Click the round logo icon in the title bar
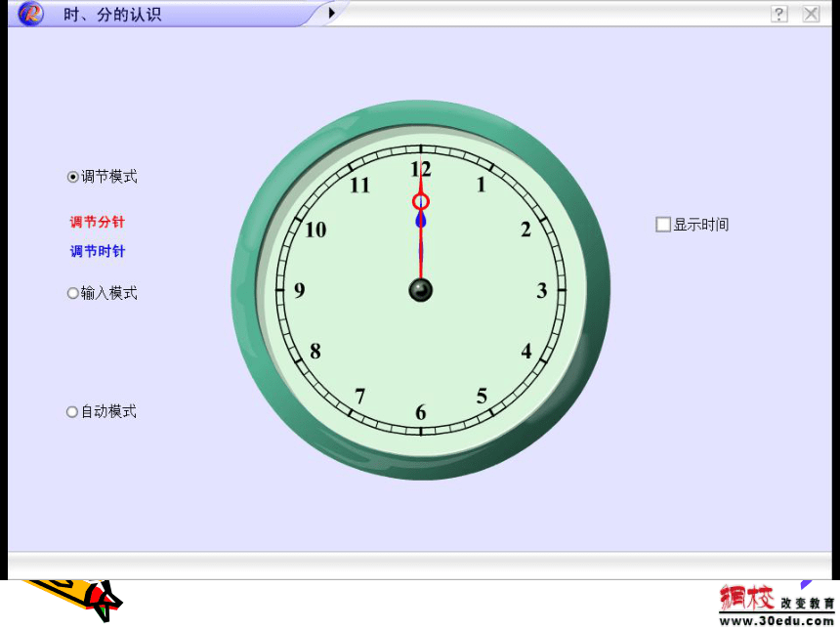 click(x=30, y=14)
